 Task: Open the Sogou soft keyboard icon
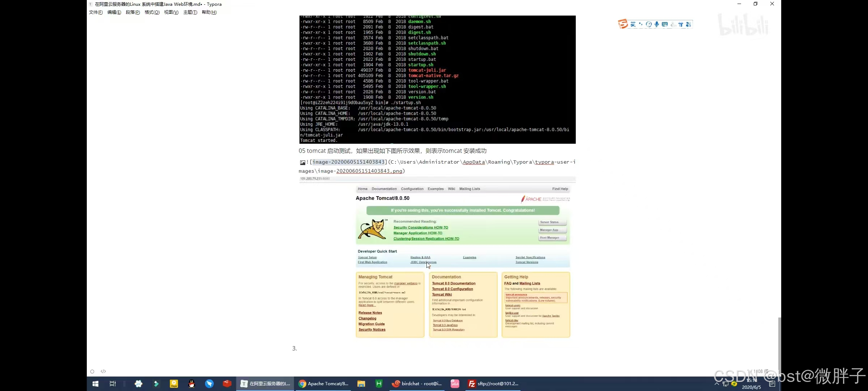pos(665,24)
